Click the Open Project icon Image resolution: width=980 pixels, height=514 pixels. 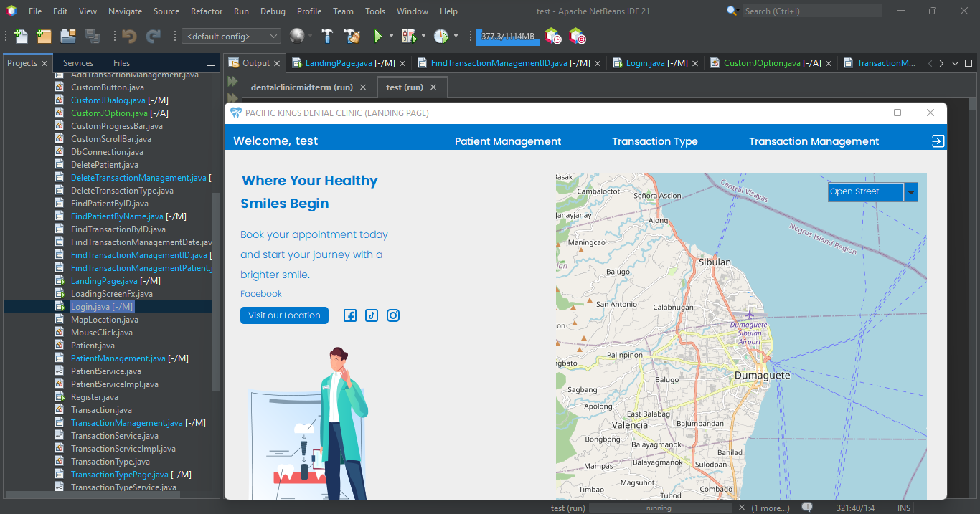[68, 36]
